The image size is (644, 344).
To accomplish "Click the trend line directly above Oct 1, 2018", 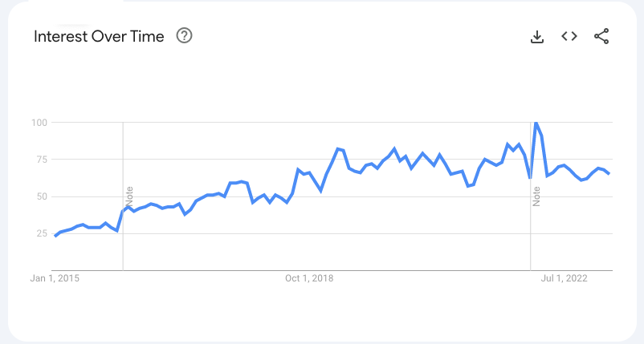I will click(309, 173).
